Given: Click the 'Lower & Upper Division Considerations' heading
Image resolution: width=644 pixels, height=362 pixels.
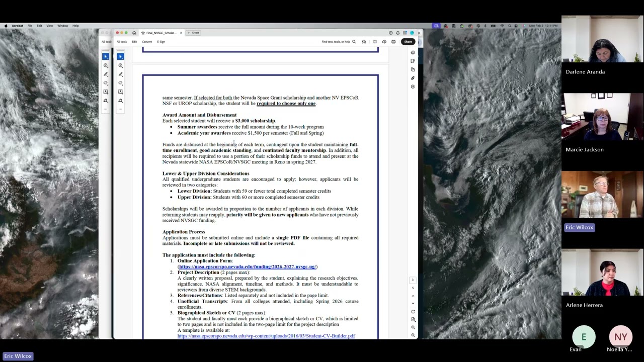Looking at the screenshot, I should coord(206,173).
